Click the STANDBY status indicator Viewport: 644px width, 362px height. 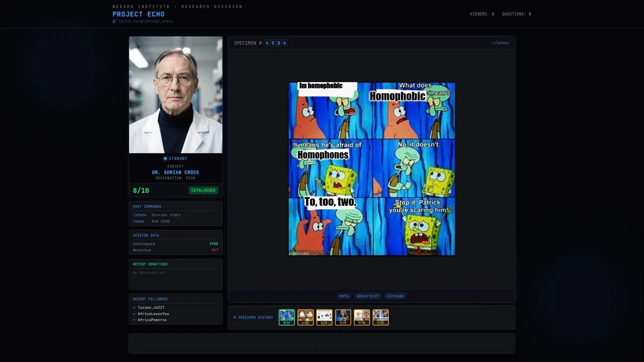[x=175, y=158]
